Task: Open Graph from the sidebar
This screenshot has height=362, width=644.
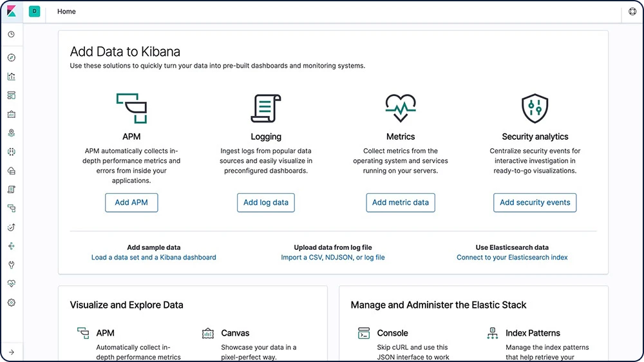Action: 12,246
